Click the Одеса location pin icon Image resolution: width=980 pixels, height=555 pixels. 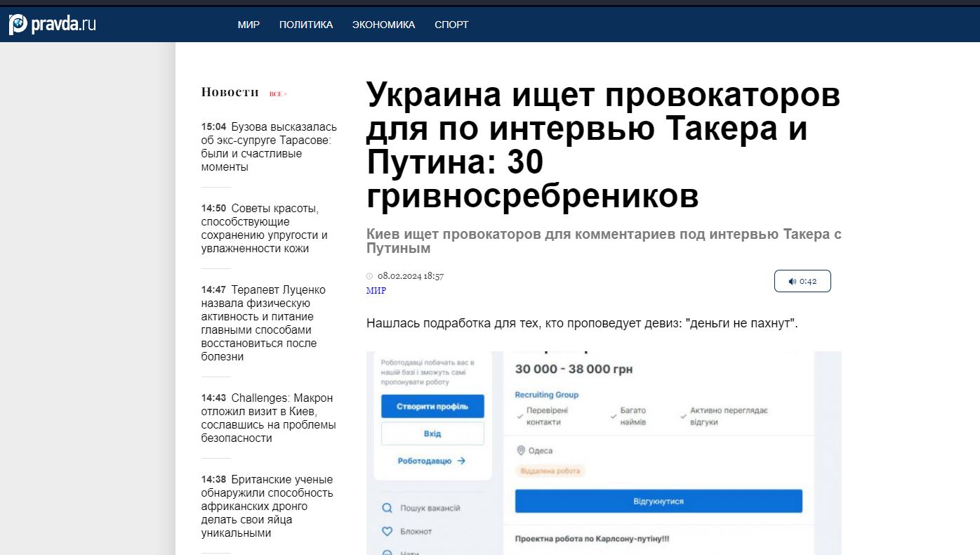pos(521,450)
